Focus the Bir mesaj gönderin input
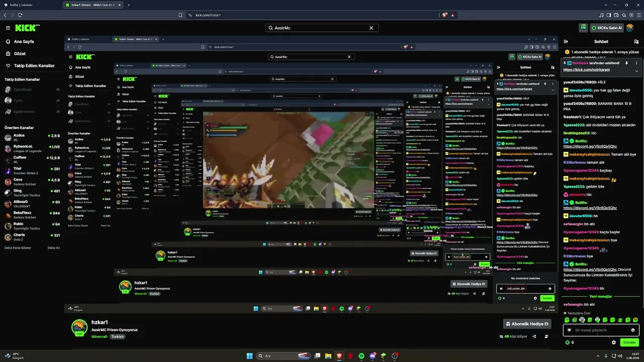This screenshot has height=362, width=644. pos(601,330)
